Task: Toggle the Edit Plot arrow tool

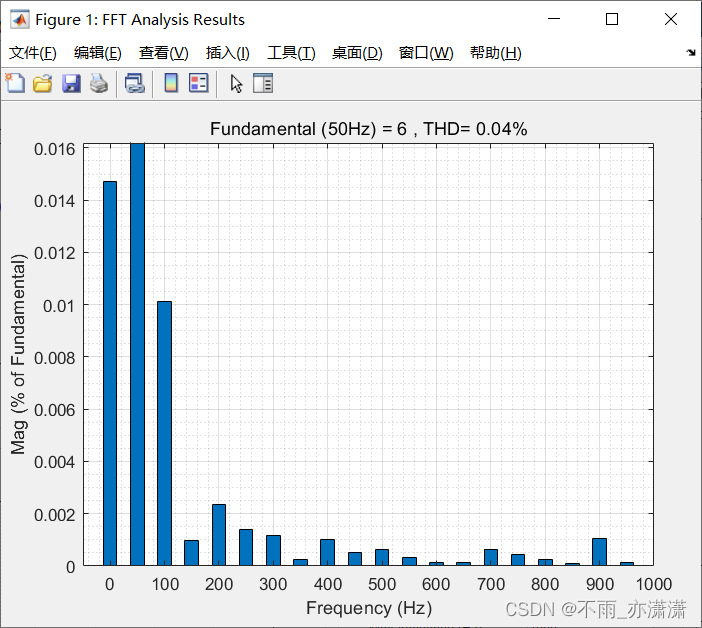Action: [236, 84]
